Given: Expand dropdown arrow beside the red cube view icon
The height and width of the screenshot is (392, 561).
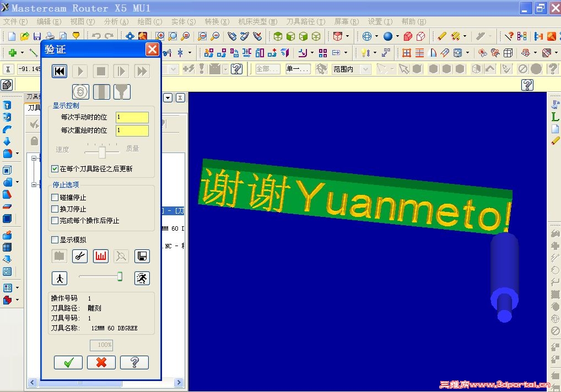Looking at the screenshot, I should (x=347, y=36).
